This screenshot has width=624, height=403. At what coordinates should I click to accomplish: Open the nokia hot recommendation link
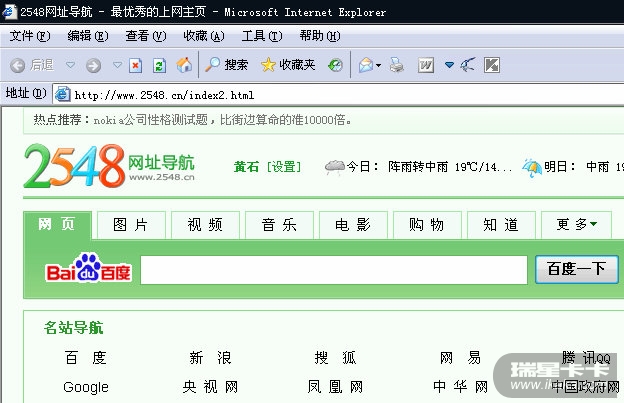(x=222, y=120)
